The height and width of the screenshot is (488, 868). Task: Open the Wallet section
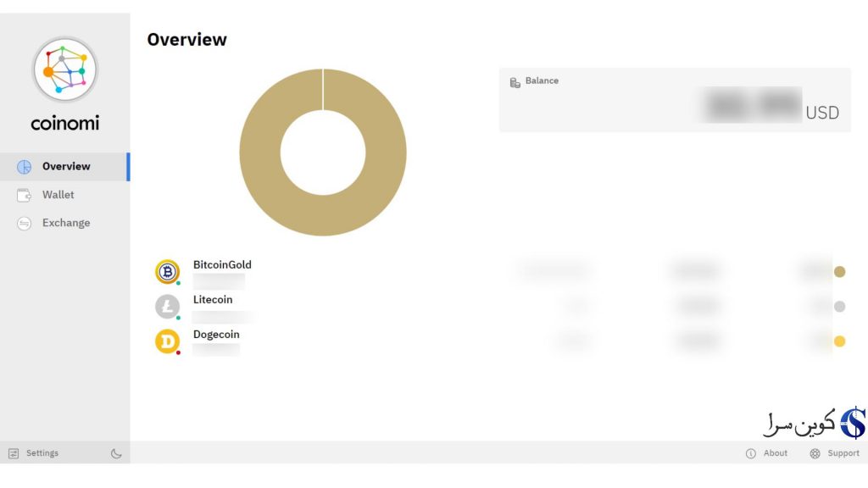(64, 195)
